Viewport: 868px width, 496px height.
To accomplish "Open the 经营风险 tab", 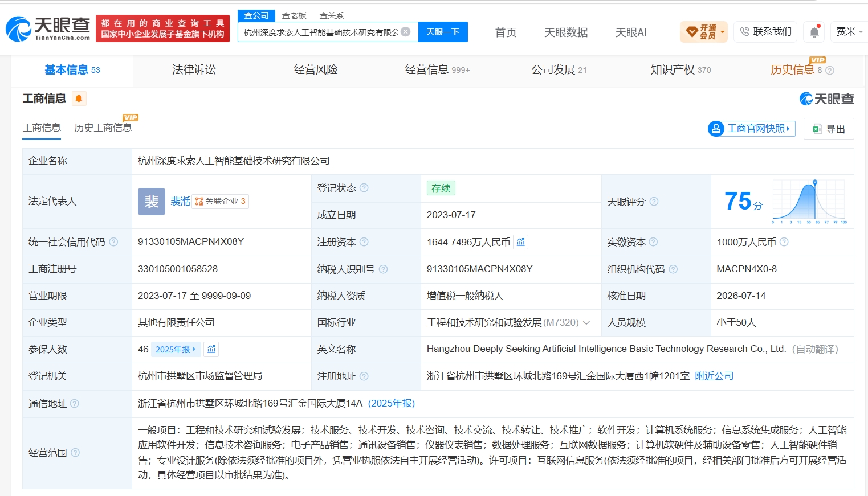I will pos(316,70).
